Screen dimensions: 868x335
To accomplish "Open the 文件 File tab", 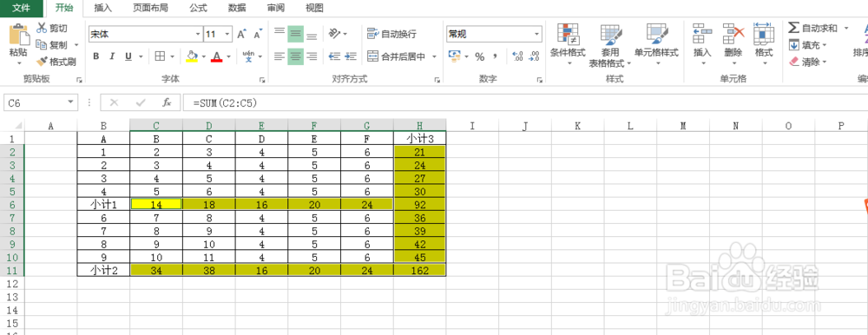I will click(22, 9).
